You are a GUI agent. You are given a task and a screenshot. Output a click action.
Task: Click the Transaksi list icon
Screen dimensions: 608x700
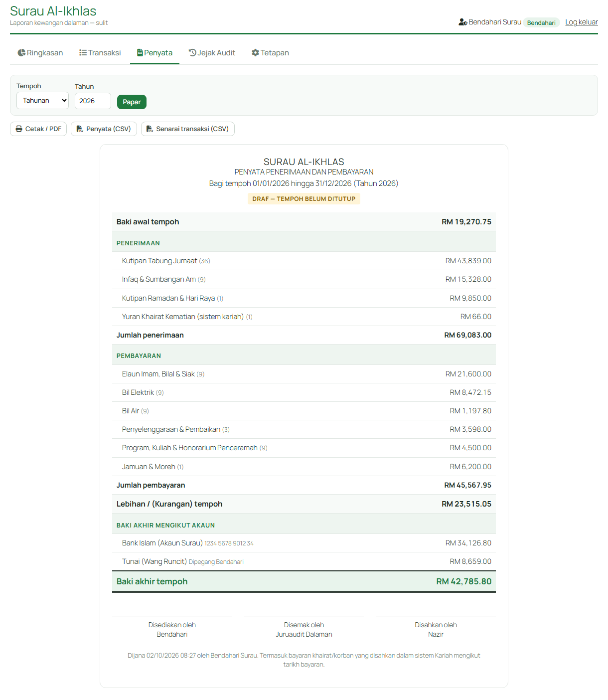[x=83, y=53]
